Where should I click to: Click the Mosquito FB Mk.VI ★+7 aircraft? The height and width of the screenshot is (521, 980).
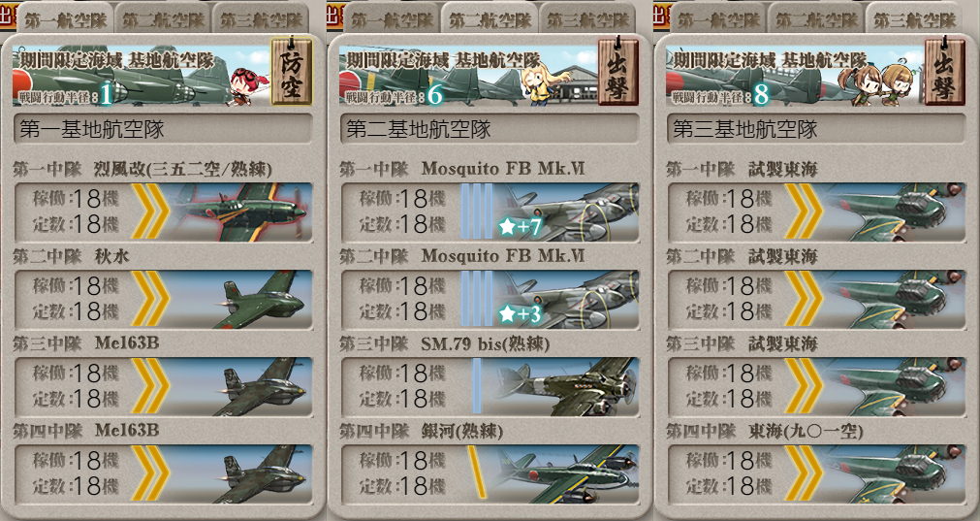(567, 212)
